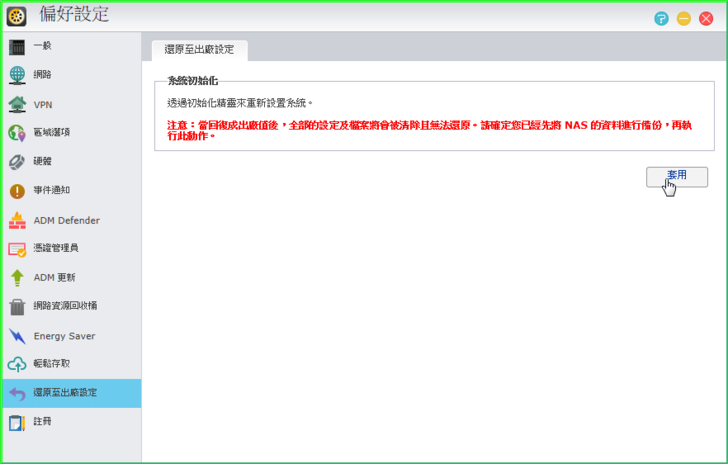
Task: Switch to the 還原至出廠設定 tab
Action: (200, 50)
